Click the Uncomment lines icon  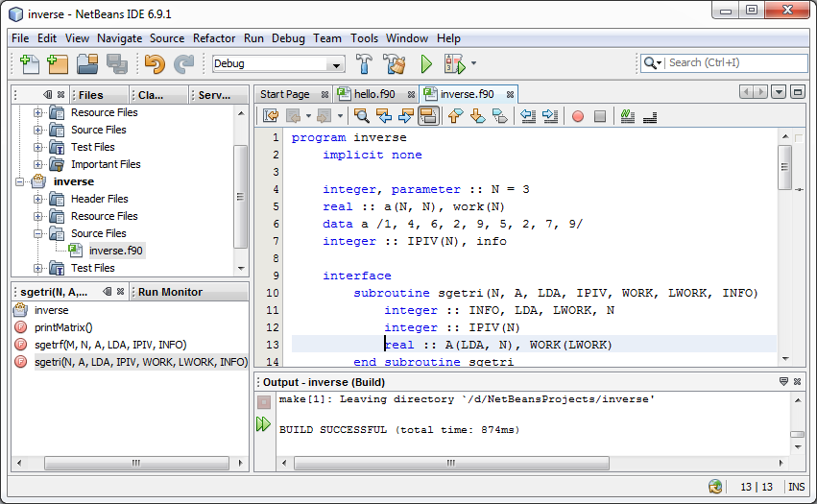[x=650, y=117]
